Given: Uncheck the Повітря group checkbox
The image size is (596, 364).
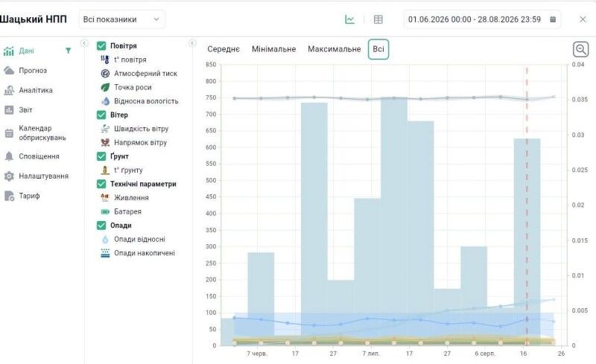Looking at the screenshot, I should pyautogui.click(x=101, y=45).
